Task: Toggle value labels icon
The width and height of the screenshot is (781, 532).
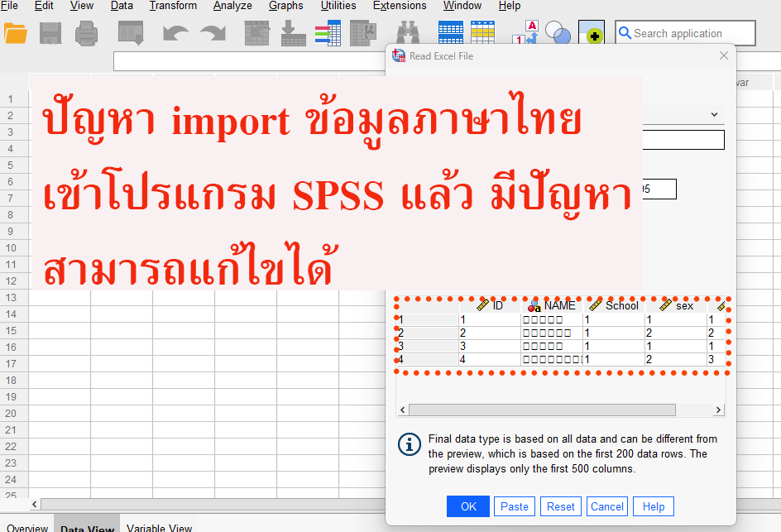Action: coord(526,33)
